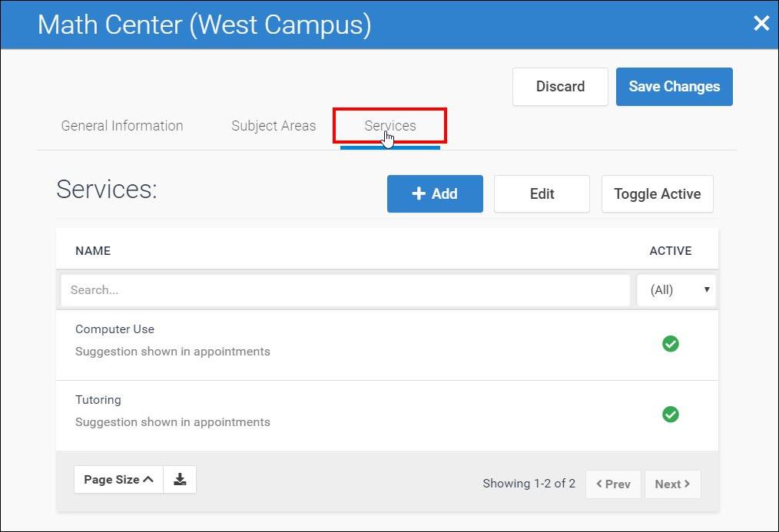Open the Subject Areas tab
Viewport: 779px width, 532px height.
pyautogui.click(x=273, y=126)
